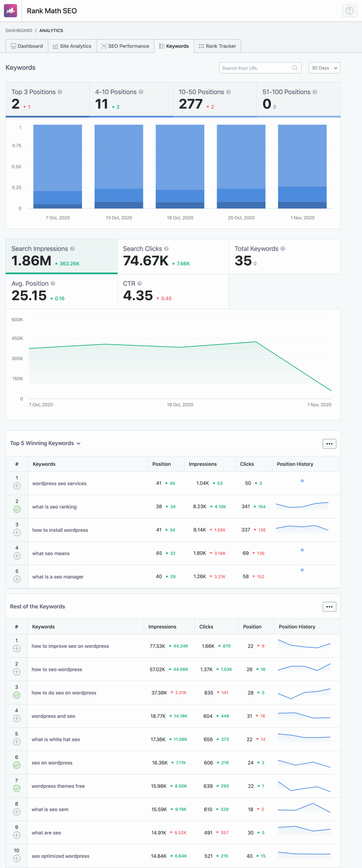
Task: Track keyword 'how to install wordpress' plus icon
Action: click(17, 533)
